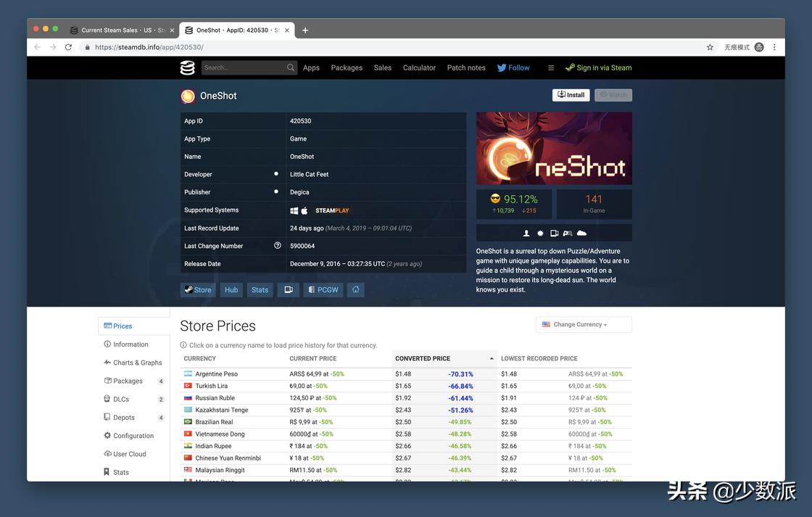This screenshot has height=517, width=812.
Task: Select User Cloud in sidebar
Action: pos(133,455)
